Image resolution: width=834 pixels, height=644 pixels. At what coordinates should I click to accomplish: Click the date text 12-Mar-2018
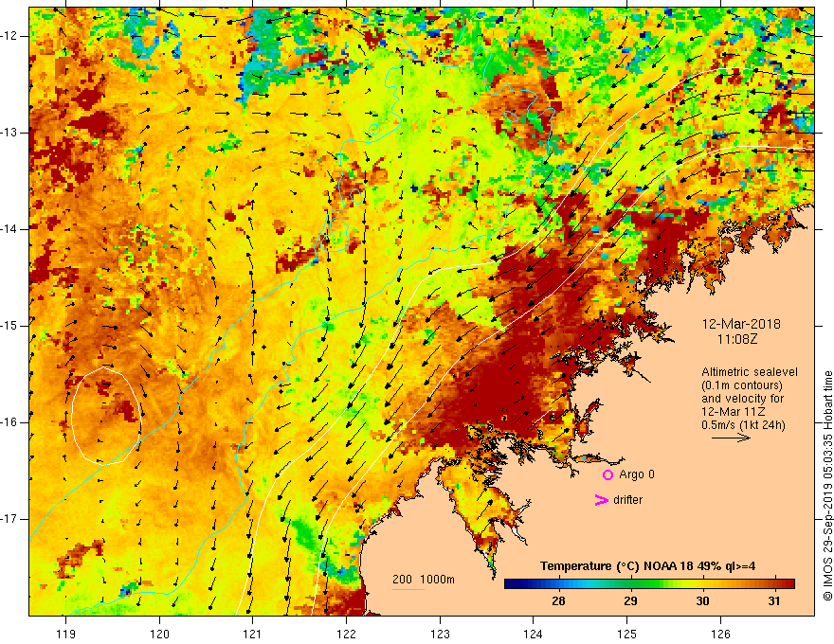pos(741,324)
